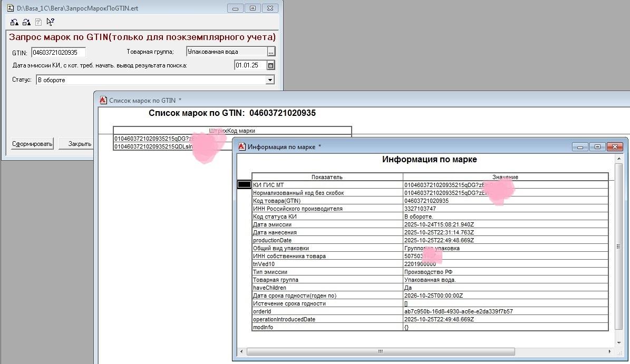The image size is (630, 364).
Task: Click the horizontal scrollbar thumb in Информация по марке
Action: pos(380,351)
